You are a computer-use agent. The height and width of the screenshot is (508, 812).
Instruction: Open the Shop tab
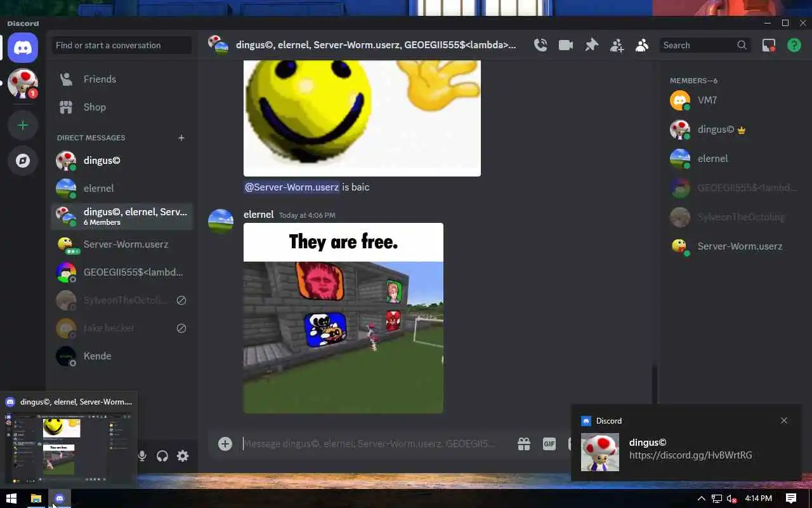pyautogui.click(x=122, y=107)
